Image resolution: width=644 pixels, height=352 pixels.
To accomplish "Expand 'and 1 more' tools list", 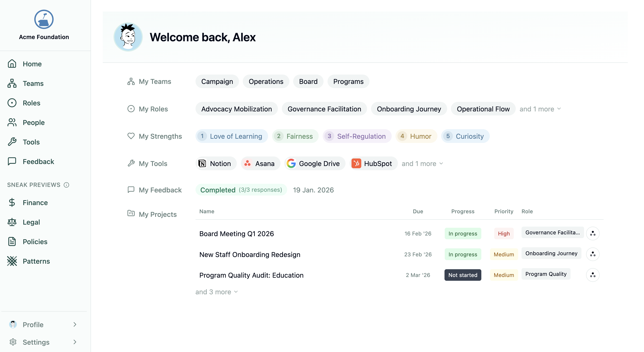I will (x=422, y=164).
